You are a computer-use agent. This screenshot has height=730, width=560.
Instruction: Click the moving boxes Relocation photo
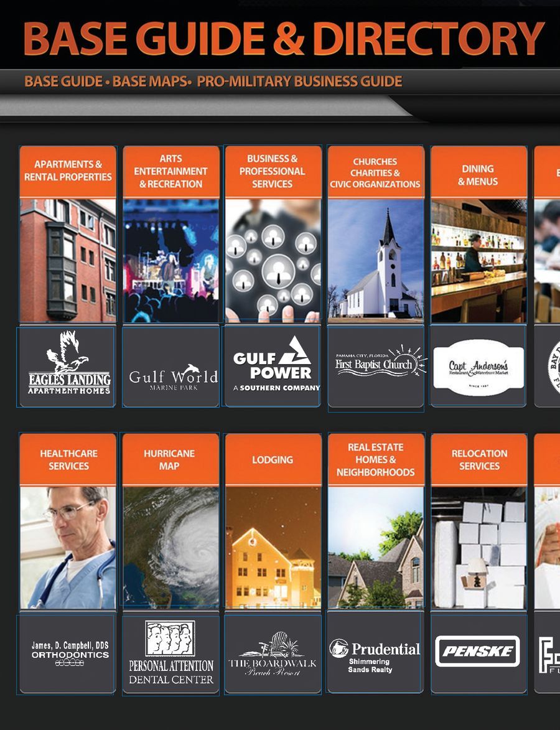(478, 548)
